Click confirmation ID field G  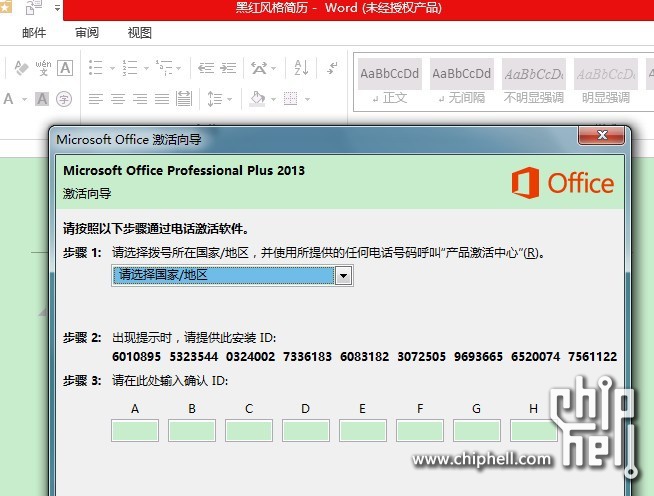(477, 431)
